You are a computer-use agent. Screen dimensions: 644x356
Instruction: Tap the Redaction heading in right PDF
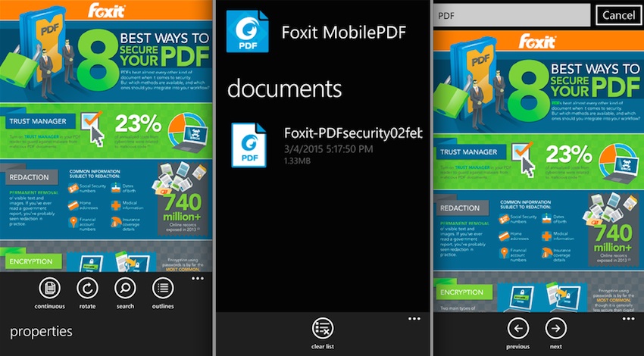(460, 208)
